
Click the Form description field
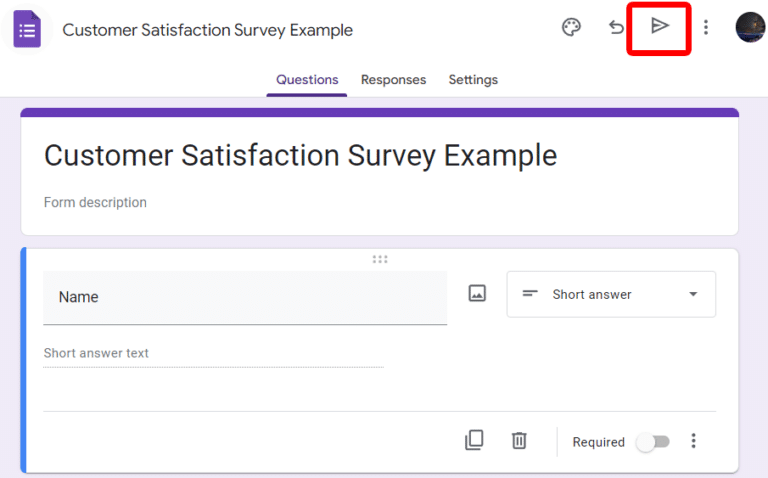point(95,203)
